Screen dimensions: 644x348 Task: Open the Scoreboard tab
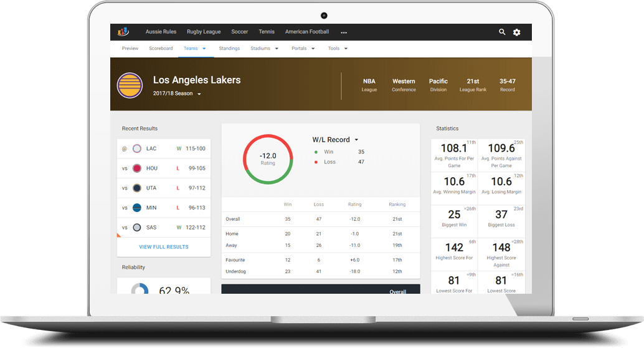(x=161, y=48)
